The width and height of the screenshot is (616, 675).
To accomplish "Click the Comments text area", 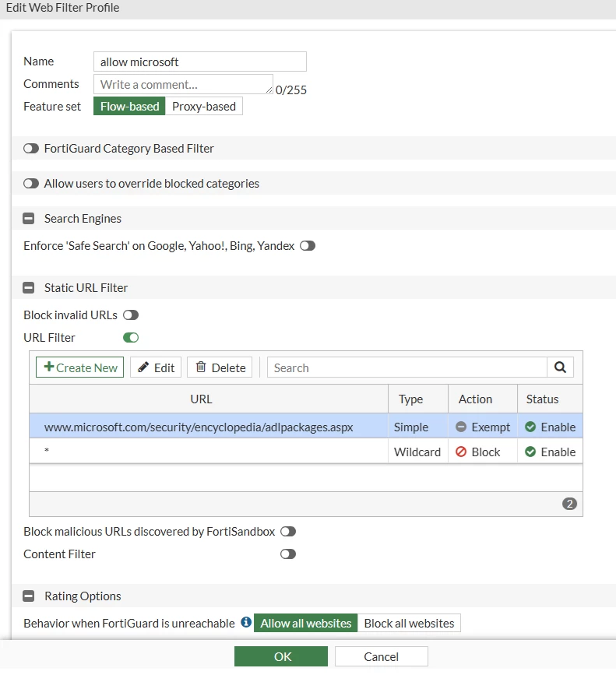I will [x=183, y=84].
